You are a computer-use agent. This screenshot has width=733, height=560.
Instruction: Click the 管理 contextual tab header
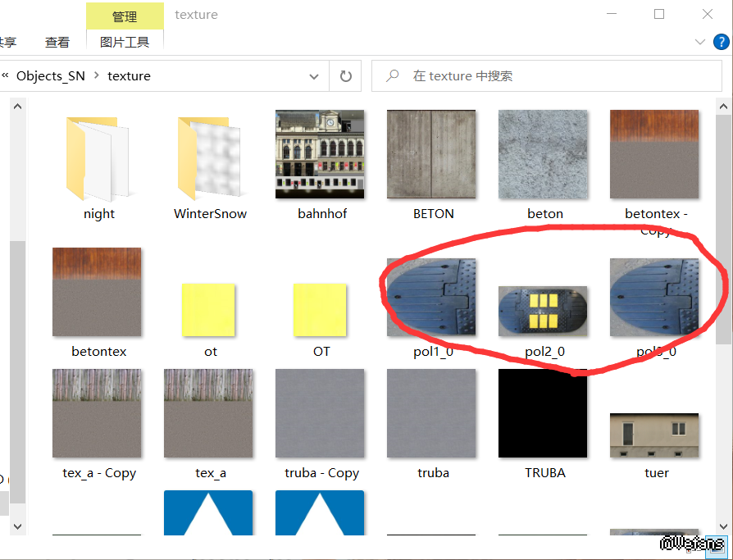tap(125, 16)
